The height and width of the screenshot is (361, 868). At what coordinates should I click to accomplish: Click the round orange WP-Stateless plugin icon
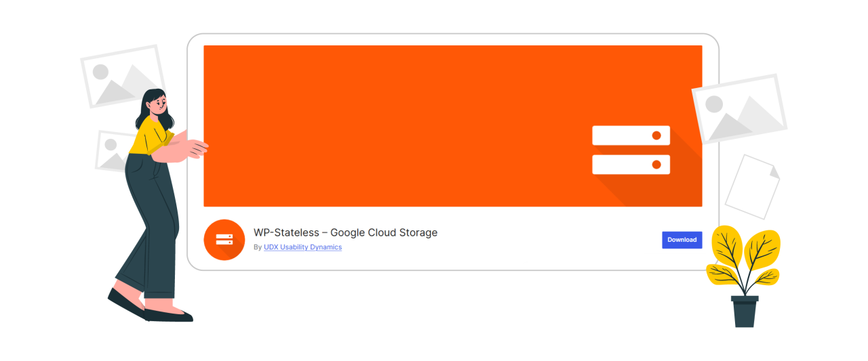[224, 240]
